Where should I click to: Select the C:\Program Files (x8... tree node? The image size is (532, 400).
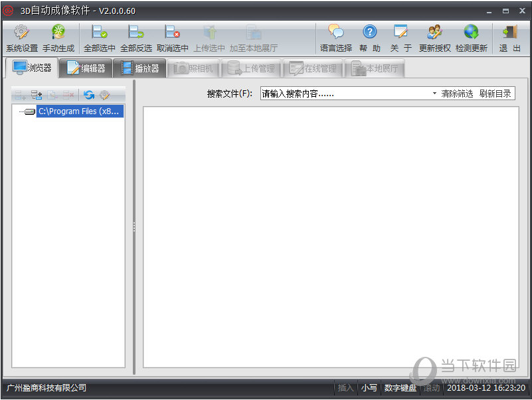point(80,111)
